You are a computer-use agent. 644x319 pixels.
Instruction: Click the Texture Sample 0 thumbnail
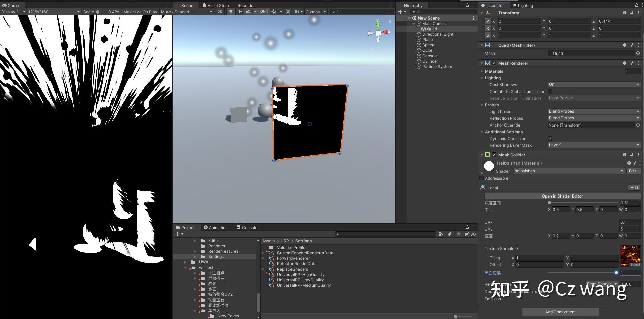(x=630, y=255)
